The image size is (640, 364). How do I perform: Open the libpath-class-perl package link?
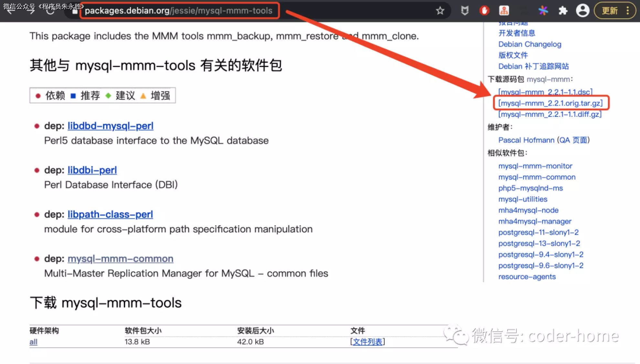110,214
